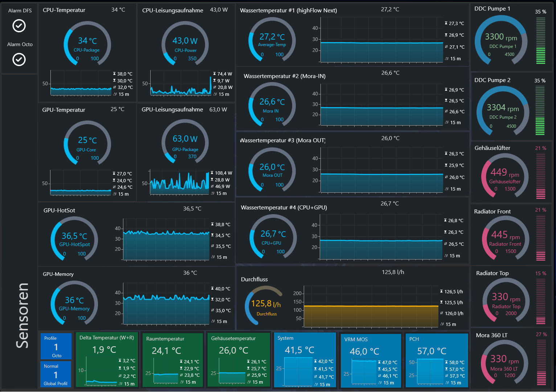
Task: Click the Radiator Top 15 % level bar
Action: (x=541, y=301)
